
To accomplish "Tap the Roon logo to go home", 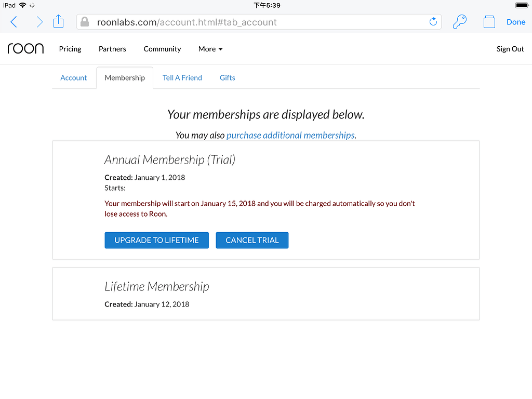I will point(25,48).
